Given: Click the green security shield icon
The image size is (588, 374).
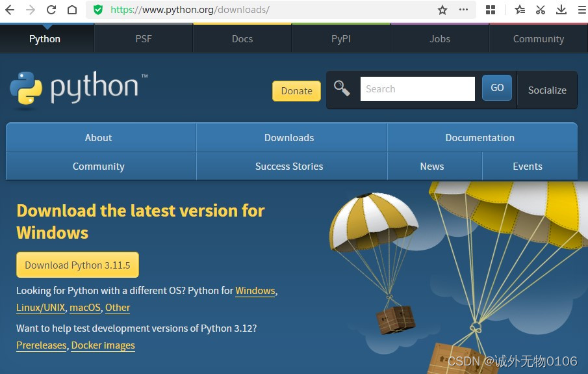Looking at the screenshot, I should 98,10.
